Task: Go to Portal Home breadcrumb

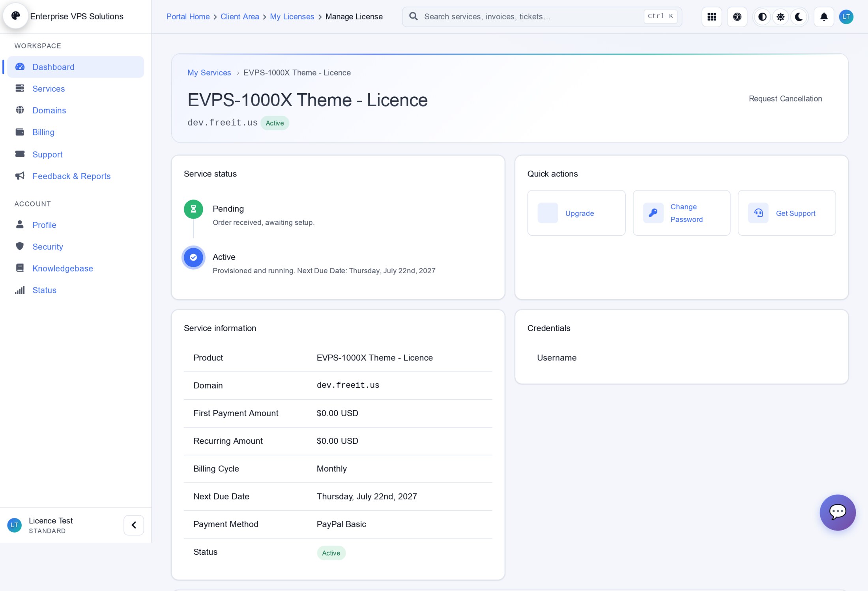Action: (x=188, y=17)
